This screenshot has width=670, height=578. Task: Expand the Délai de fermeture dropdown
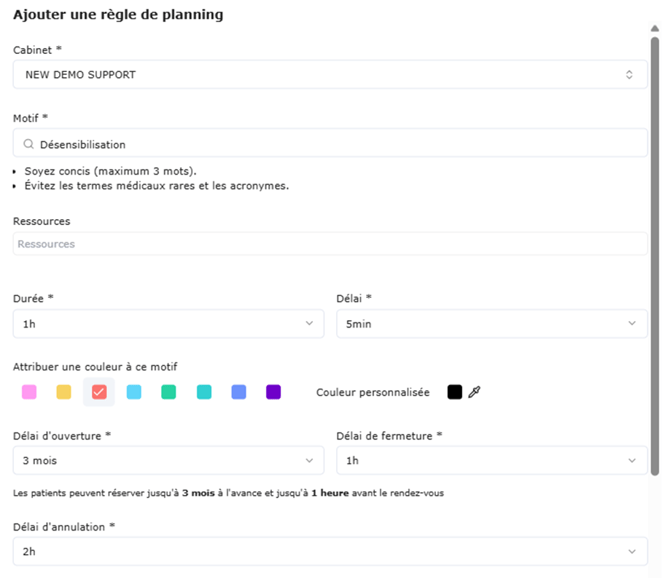pyautogui.click(x=492, y=460)
